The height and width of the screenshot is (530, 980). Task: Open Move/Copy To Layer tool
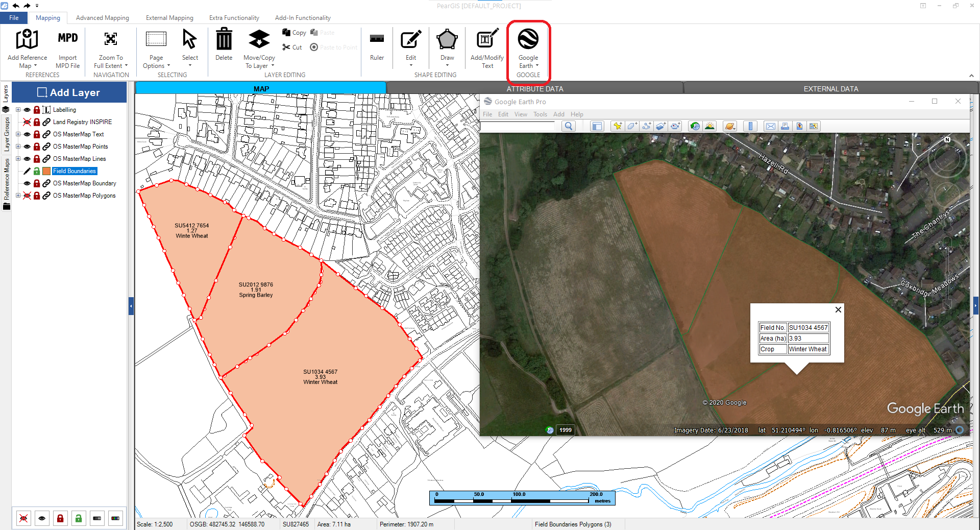(x=259, y=49)
